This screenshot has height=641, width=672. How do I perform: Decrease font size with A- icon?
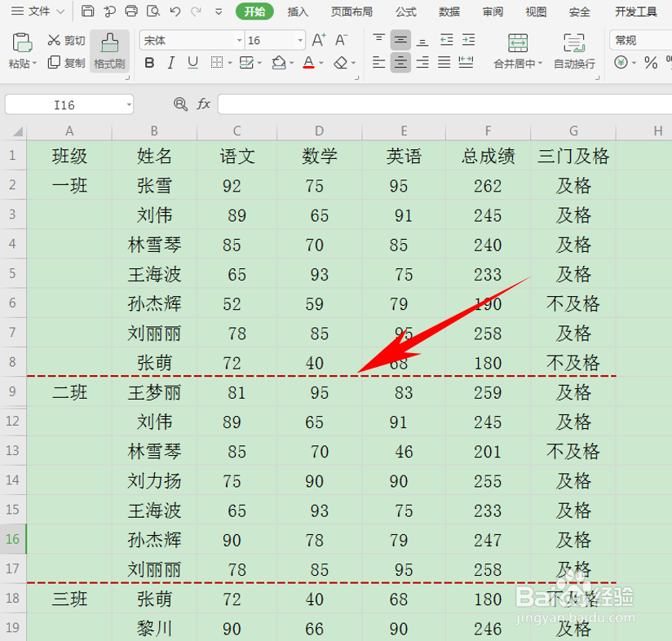341,40
